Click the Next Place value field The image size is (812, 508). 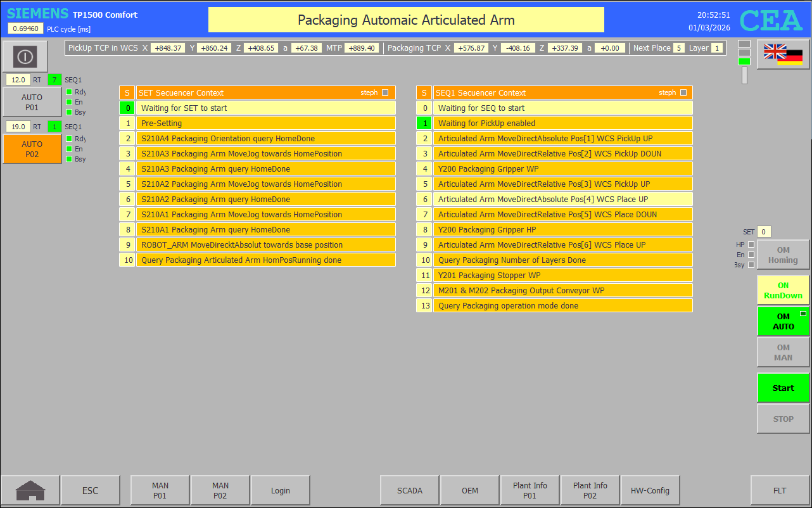point(678,48)
